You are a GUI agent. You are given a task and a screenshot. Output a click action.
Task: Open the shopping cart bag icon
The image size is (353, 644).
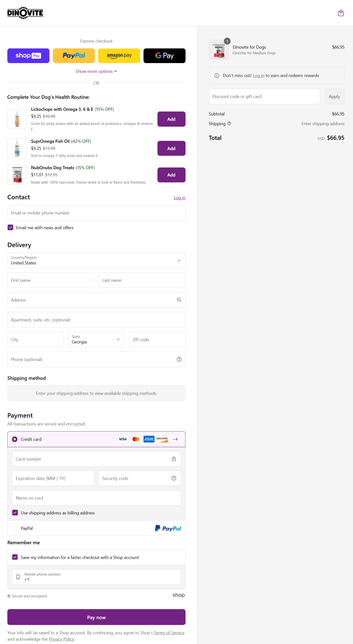click(x=341, y=13)
